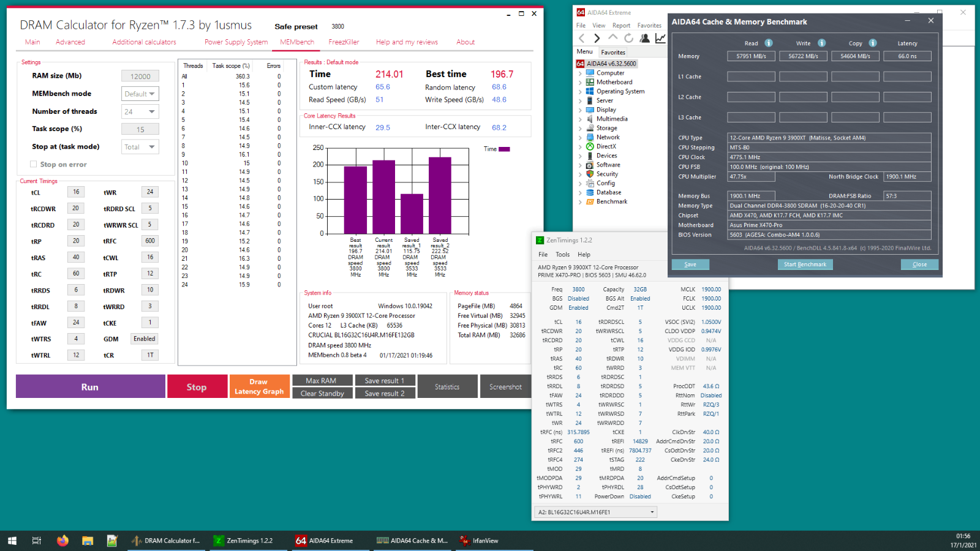
Task: Select the Security shield icon in tree
Action: (590, 174)
